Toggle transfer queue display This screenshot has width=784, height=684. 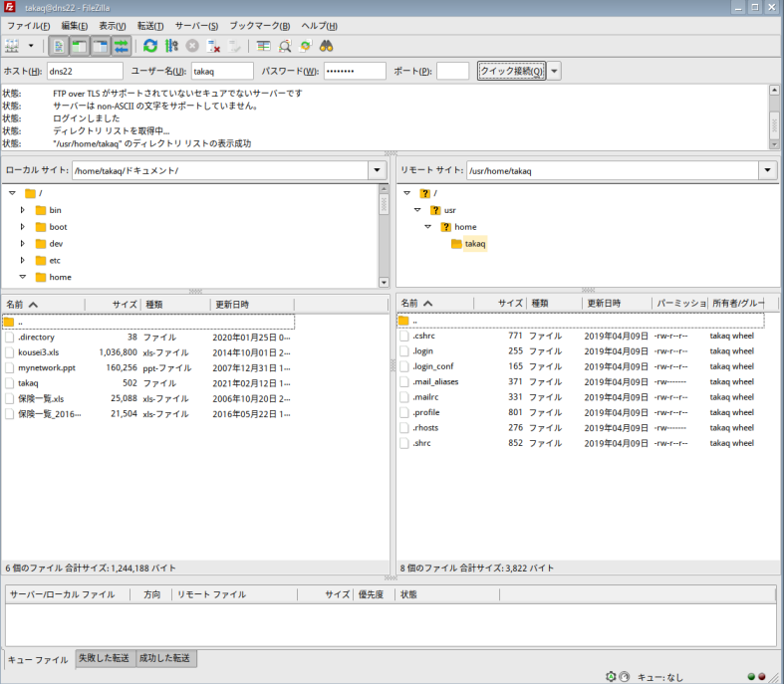click(x=122, y=47)
